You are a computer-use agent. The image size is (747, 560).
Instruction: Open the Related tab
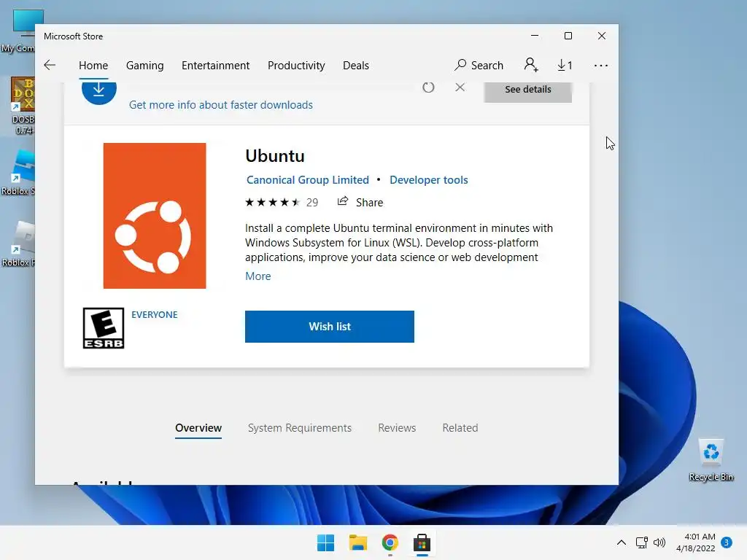pos(460,427)
